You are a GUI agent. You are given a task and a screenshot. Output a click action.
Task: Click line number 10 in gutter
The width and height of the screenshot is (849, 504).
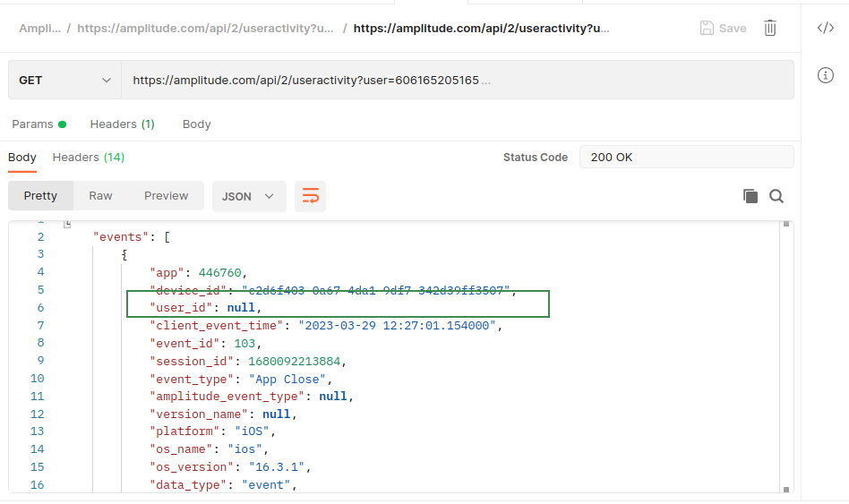coord(37,379)
